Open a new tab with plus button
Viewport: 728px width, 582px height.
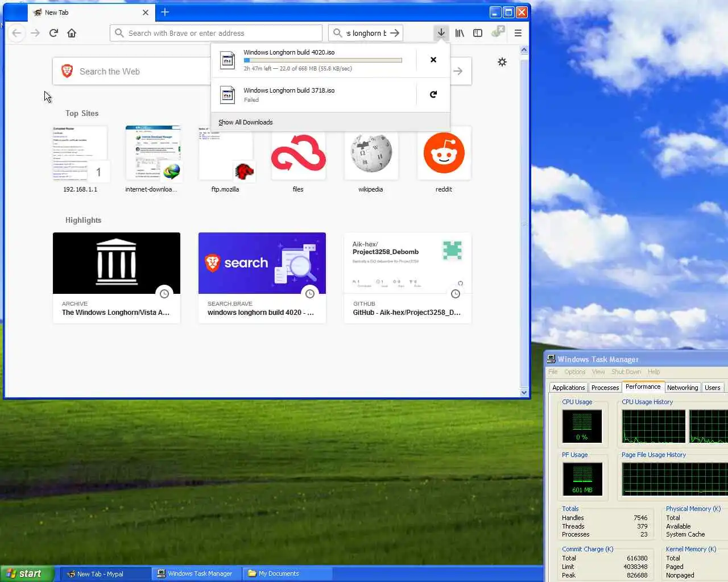[165, 12]
